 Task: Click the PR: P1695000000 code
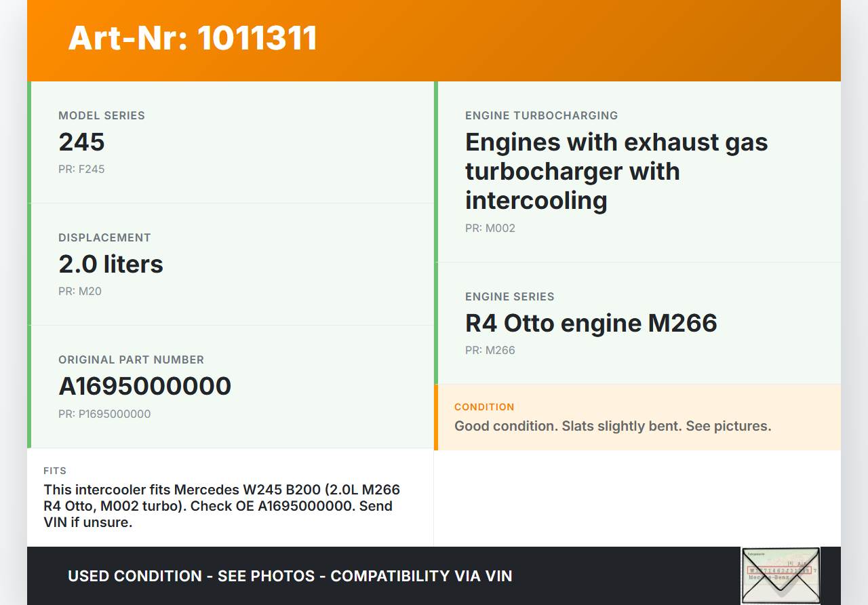pyautogui.click(x=104, y=414)
